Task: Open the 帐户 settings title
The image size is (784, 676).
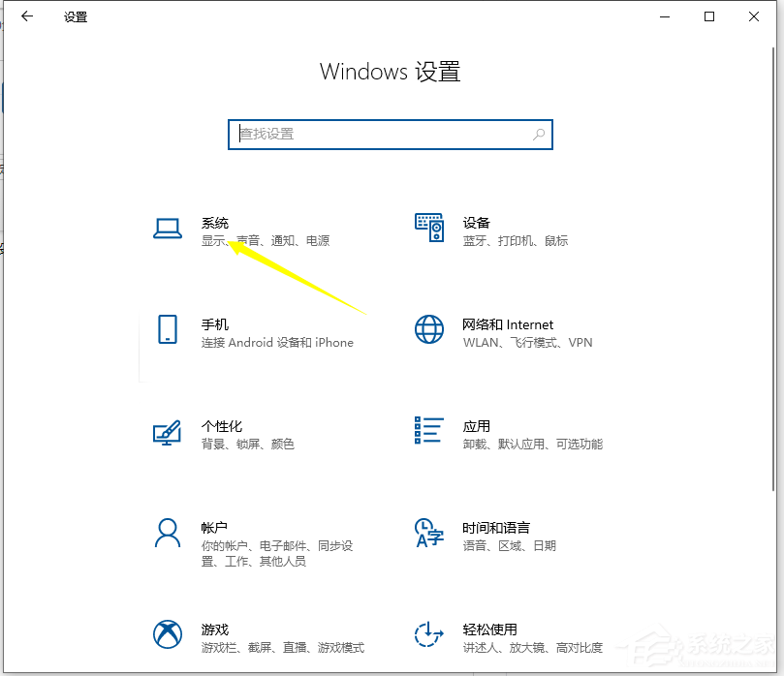Action: [214, 528]
